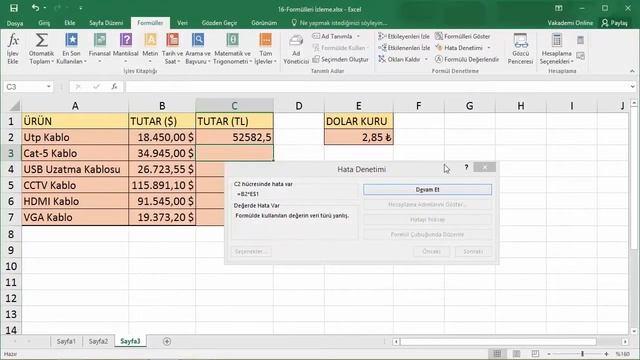Open Tarih ve Saat functions
This screenshot has height=360, width=640.
point(172,49)
